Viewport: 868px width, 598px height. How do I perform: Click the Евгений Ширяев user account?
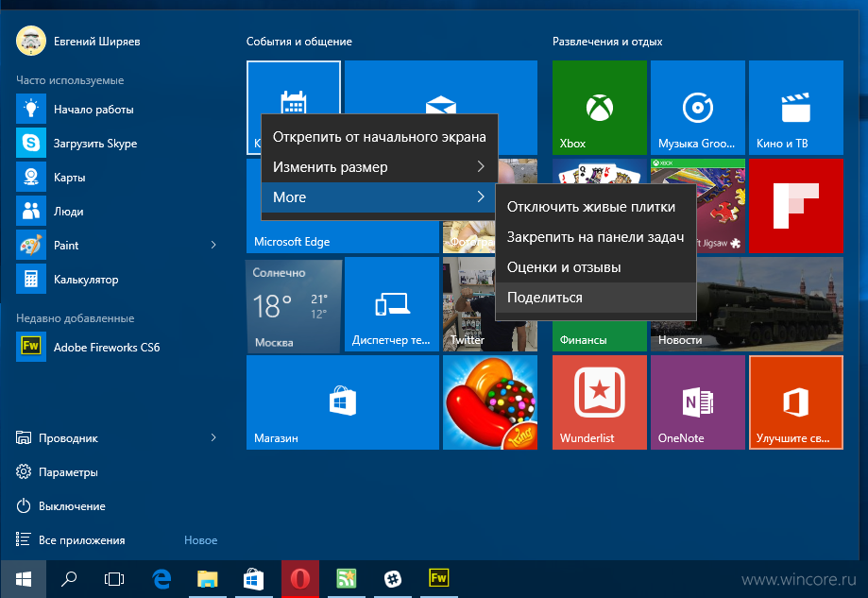coord(97,42)
